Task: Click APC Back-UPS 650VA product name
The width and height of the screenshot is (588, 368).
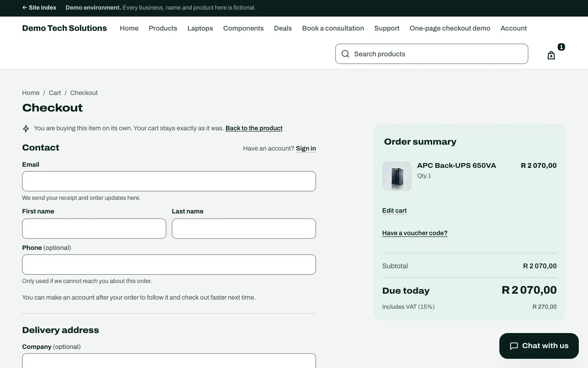Action: coord(456,166)
